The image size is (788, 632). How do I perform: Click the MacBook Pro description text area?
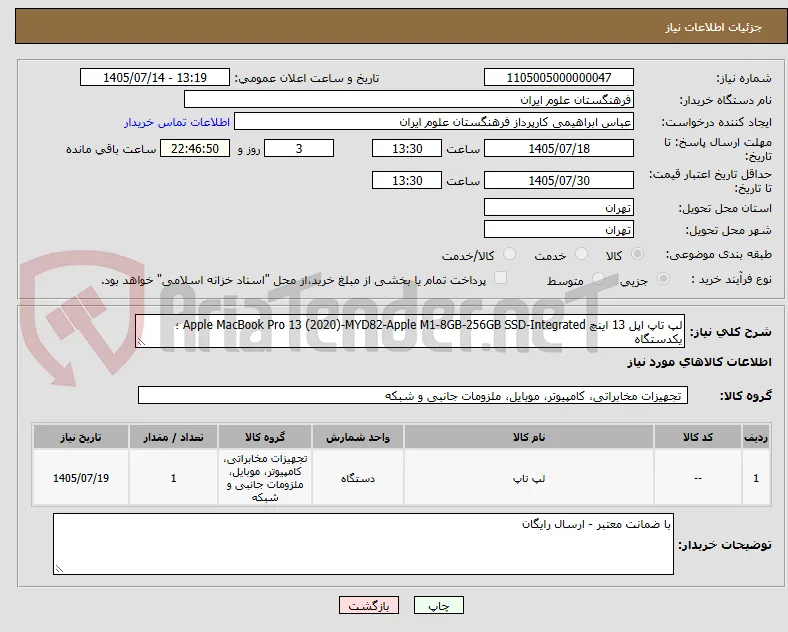coord(410,331)
